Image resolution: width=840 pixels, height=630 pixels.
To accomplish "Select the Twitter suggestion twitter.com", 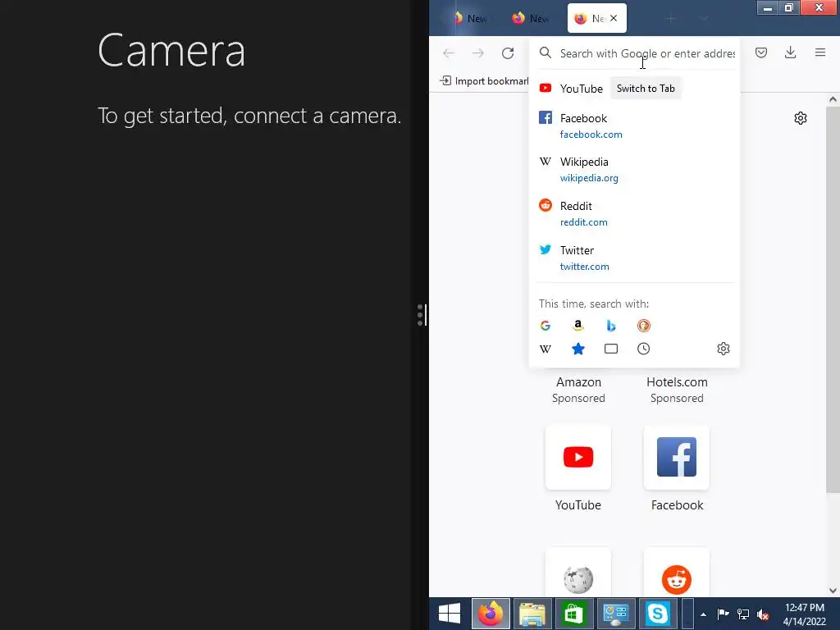I will tap(634, 258).
